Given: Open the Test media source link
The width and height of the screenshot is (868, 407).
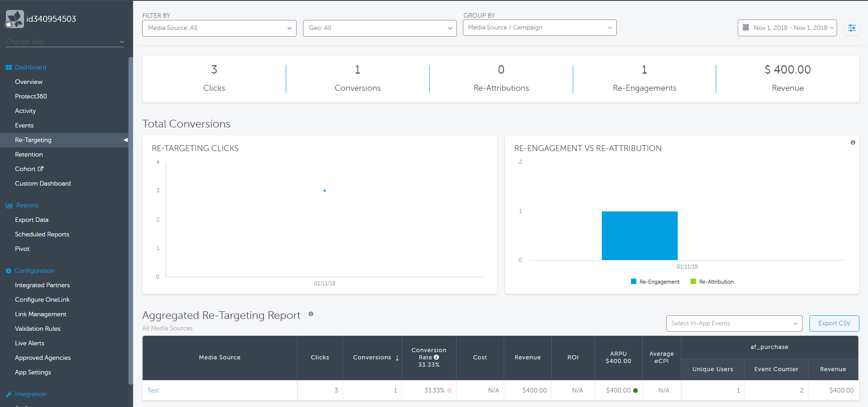Looking at the screenshot, I should click(153, 391).
